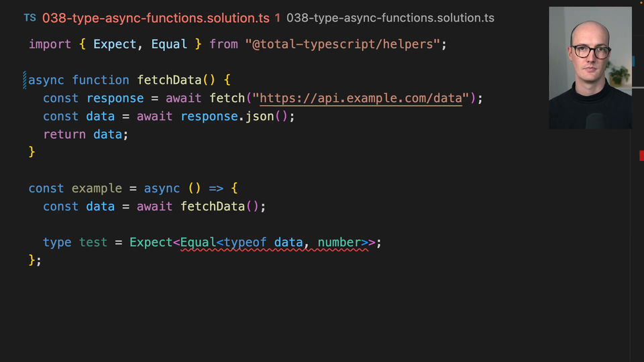Image resolution: width=644 pixels, height=362 pixels.
Task: Select the example constant name
Action: [97, 189]
